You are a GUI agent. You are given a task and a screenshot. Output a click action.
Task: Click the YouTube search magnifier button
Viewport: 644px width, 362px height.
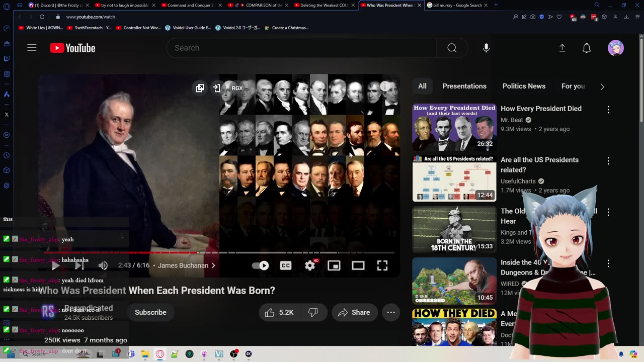(452, 48)
